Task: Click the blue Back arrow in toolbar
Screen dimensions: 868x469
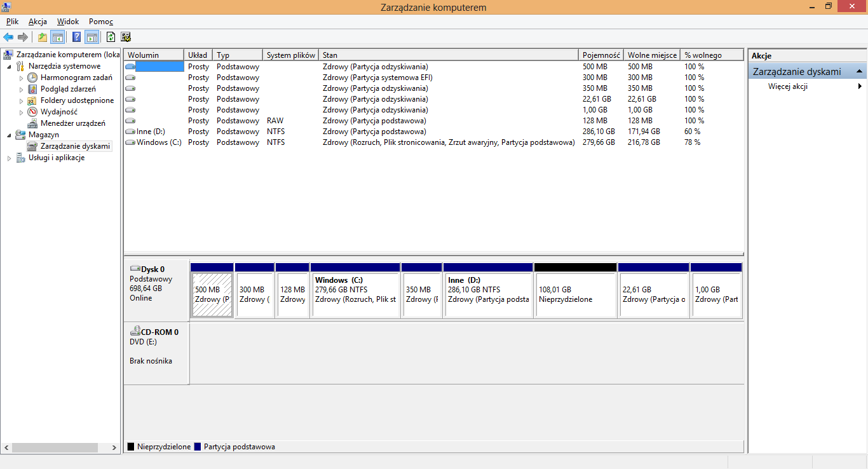Action: tap(8, 37)
